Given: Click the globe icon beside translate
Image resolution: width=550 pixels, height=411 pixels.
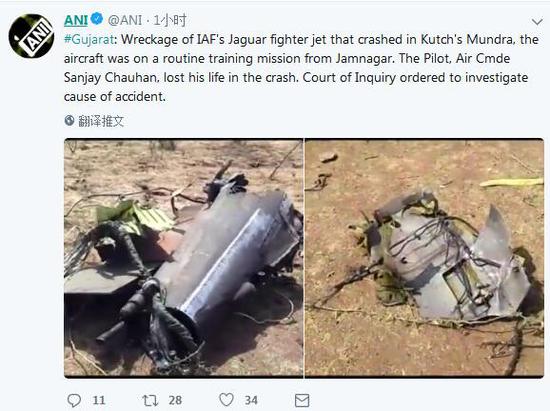Looking at the screenshot, I should pyautogui.click(x=69, y=120).
